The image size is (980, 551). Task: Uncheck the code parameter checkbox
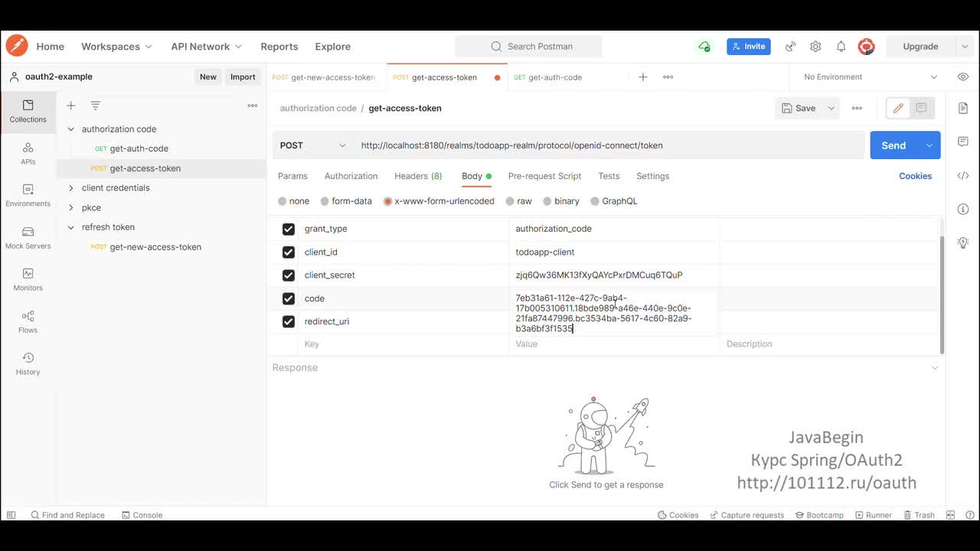[289, 298]
